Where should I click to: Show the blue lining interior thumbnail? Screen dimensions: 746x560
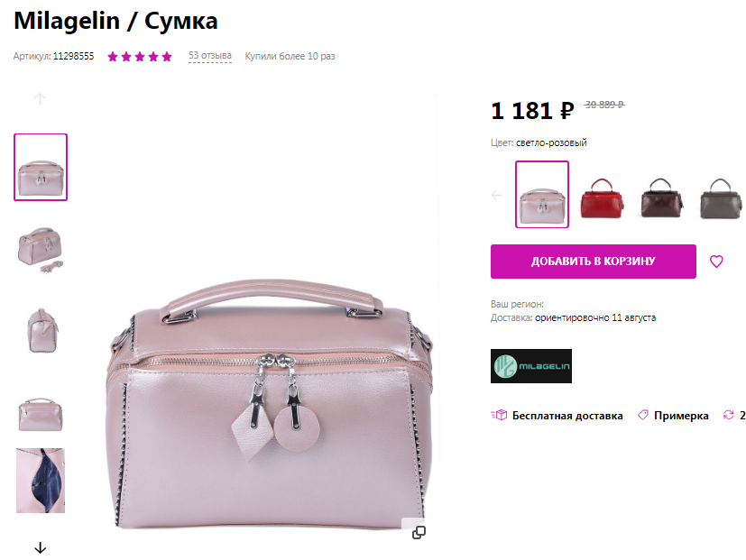point(41,480)
